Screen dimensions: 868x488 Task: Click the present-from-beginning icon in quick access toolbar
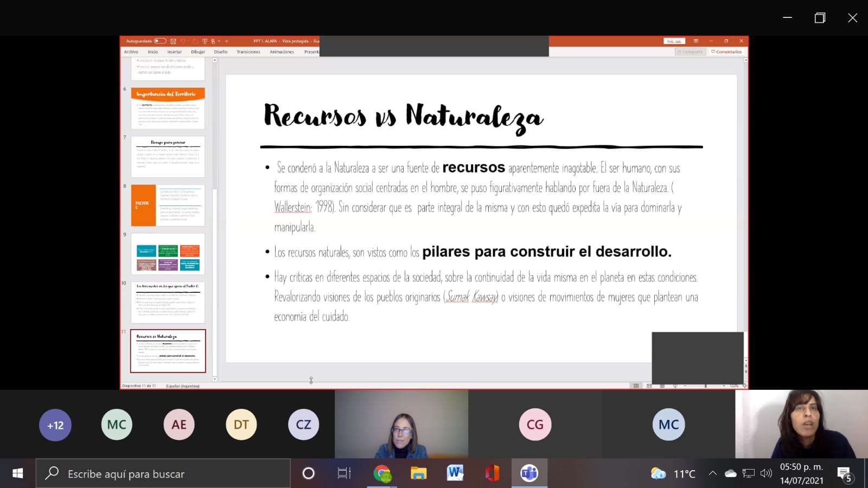(205, 41)
